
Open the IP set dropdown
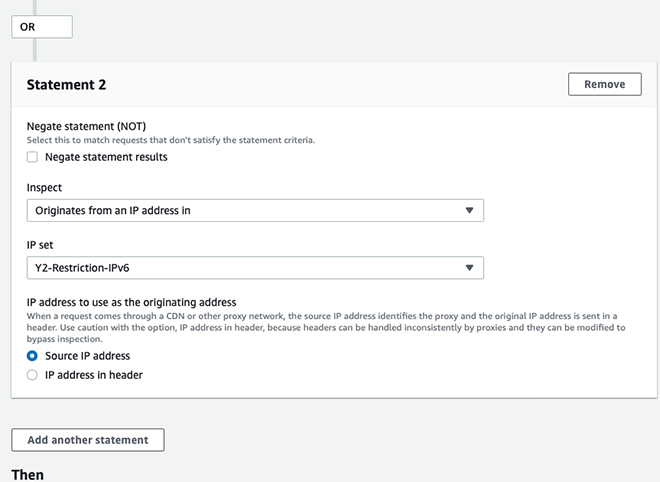tap(255, 268)
